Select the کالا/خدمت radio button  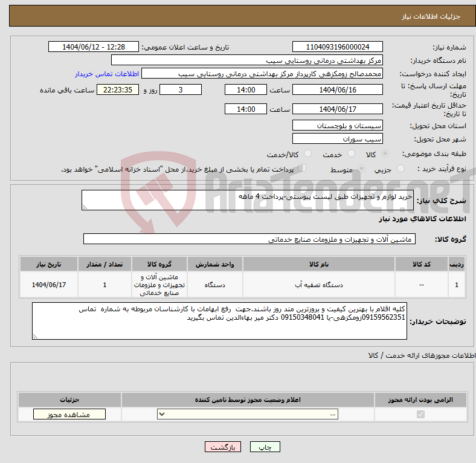[x=308, y=154]
